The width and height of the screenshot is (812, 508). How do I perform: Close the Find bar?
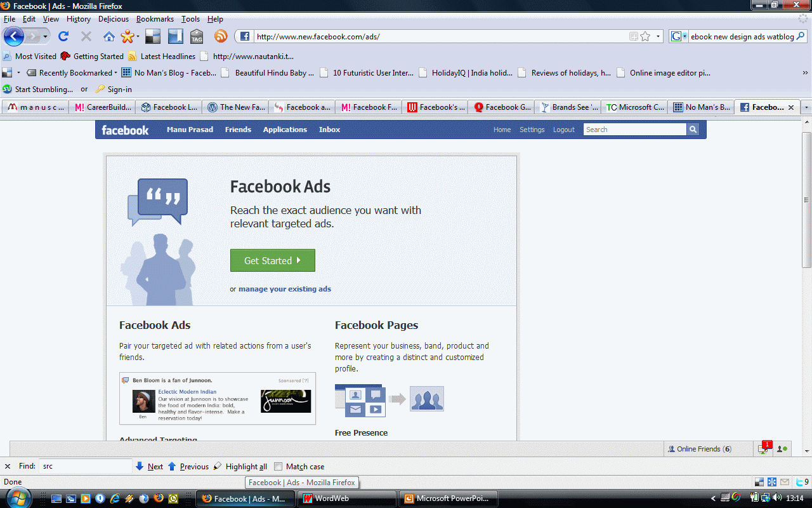[x=8, y=466]
